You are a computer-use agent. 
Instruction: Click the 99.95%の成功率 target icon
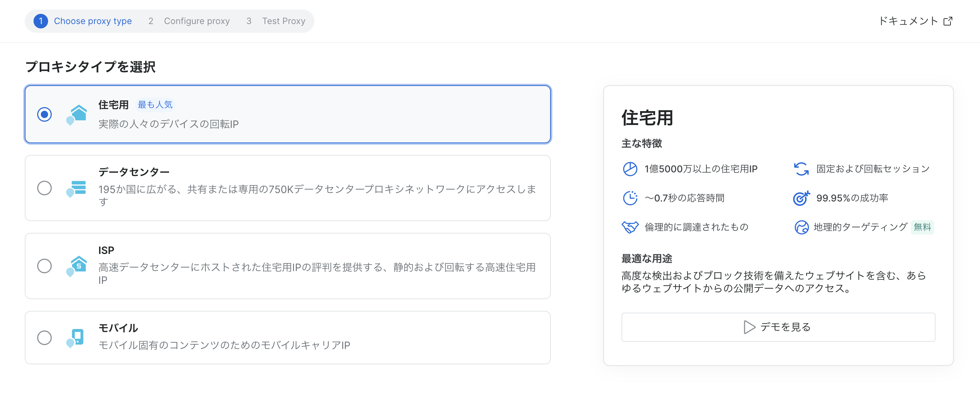(x=802, y=198)
